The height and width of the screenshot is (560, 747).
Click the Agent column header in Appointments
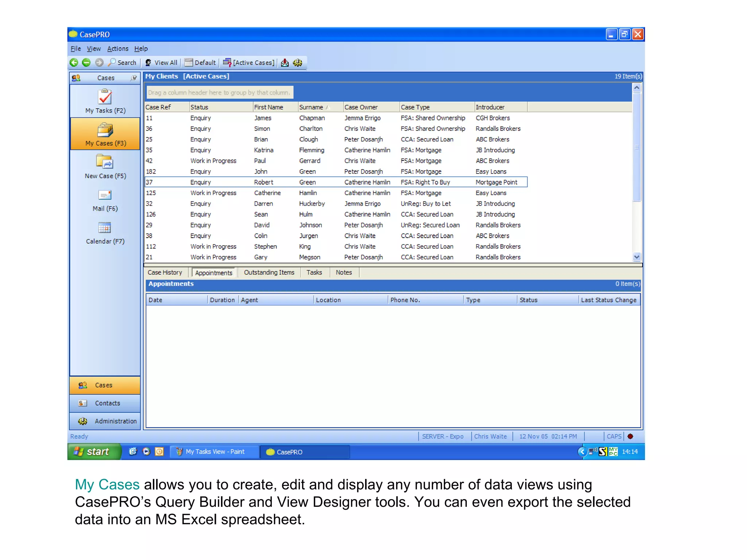[276, 300]
